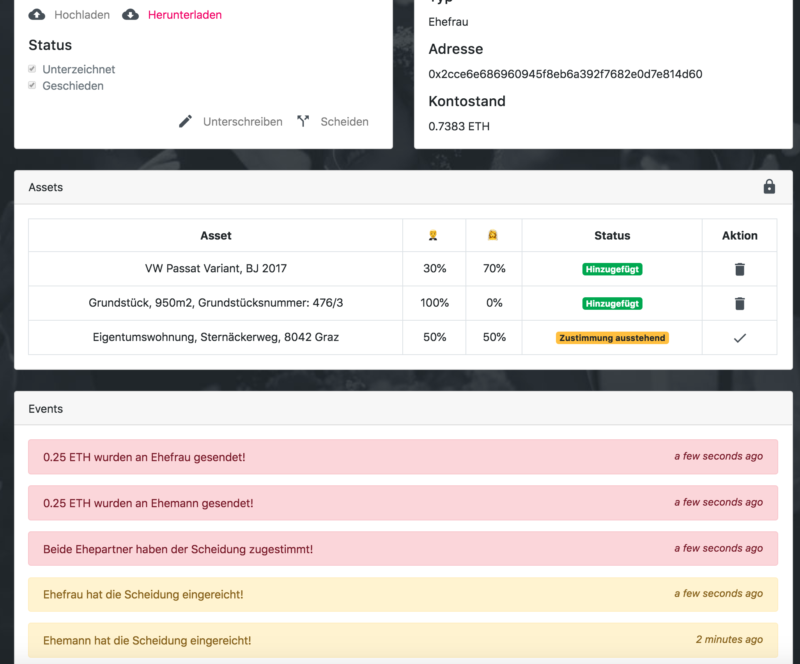Image resolution: width=800 pixels, height=664 pixels.
Task: Click the Grundstück, 950m2 asset name cell
Action: pyautogui.click(x=216, y=303)
